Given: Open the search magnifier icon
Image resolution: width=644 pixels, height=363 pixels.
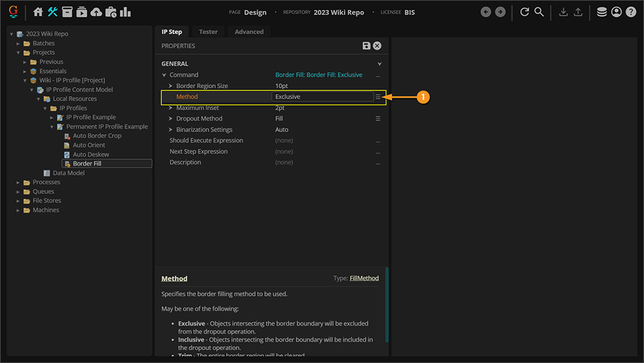Looking at the screenshot, I should click(539, 12).
